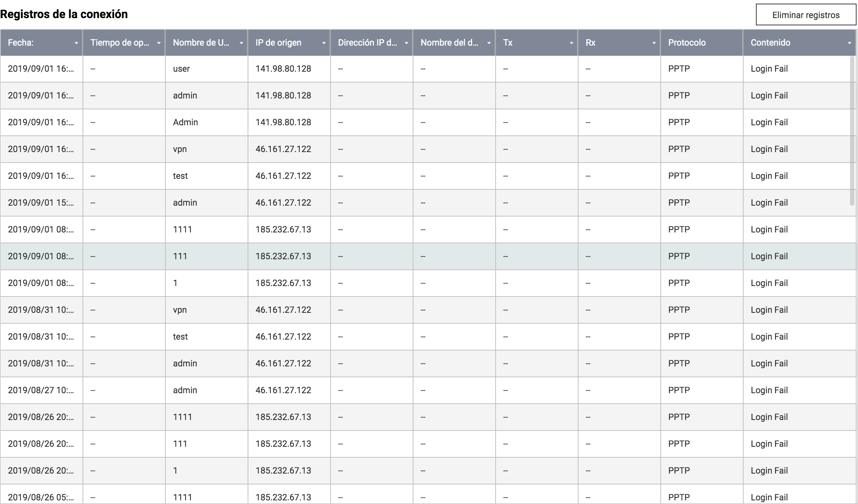
Task: Click the Protocolo column header
Action: click(x=687, y=43)
